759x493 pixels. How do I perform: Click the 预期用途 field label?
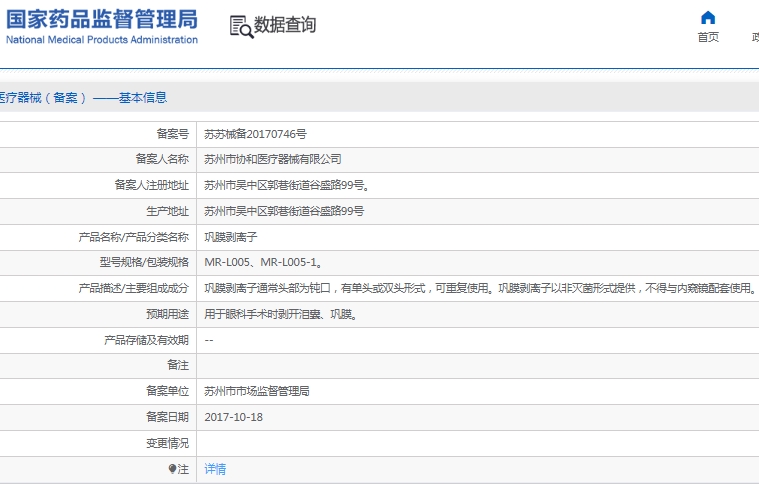click(x=167, y=314)
